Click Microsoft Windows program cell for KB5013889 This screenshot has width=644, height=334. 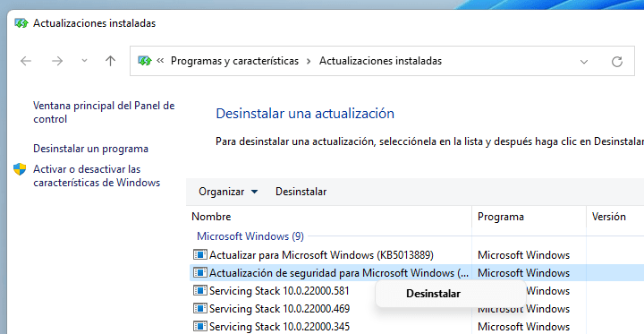523,255
